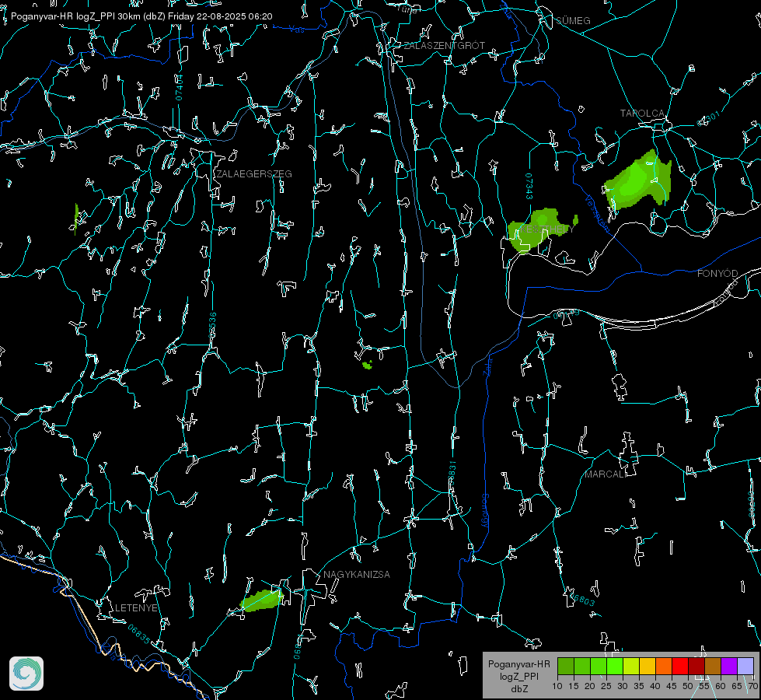Click the radar echo west of Nagykanizsa

pos(262,600)
